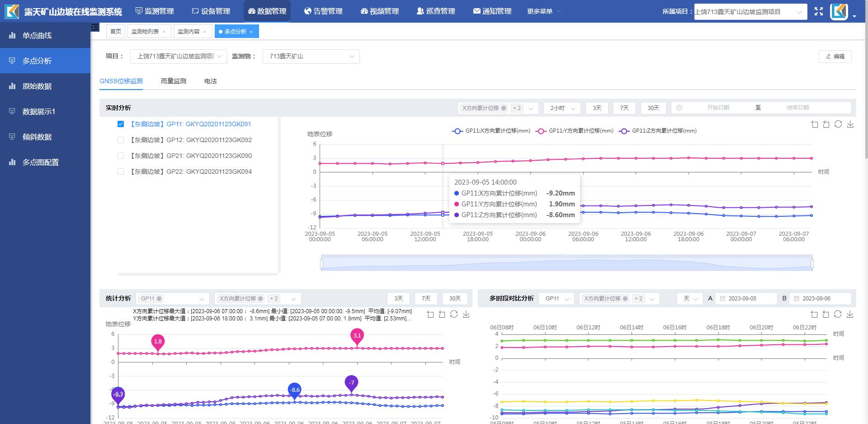The width and height of the screenshot is (868, 424).
Task: Click the 开始日期 date input field
Action: coord(717,108)
